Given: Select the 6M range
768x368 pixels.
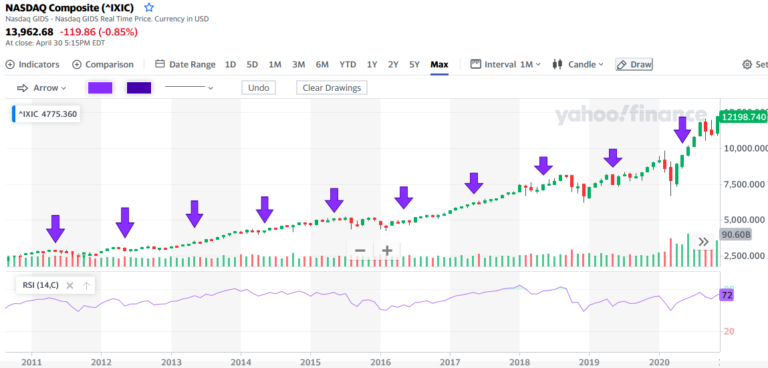Looking at the screenshot, I should click(322, 64).
